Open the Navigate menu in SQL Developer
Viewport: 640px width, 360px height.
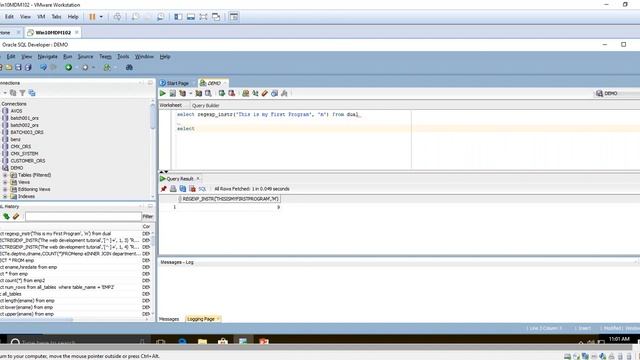47,57
